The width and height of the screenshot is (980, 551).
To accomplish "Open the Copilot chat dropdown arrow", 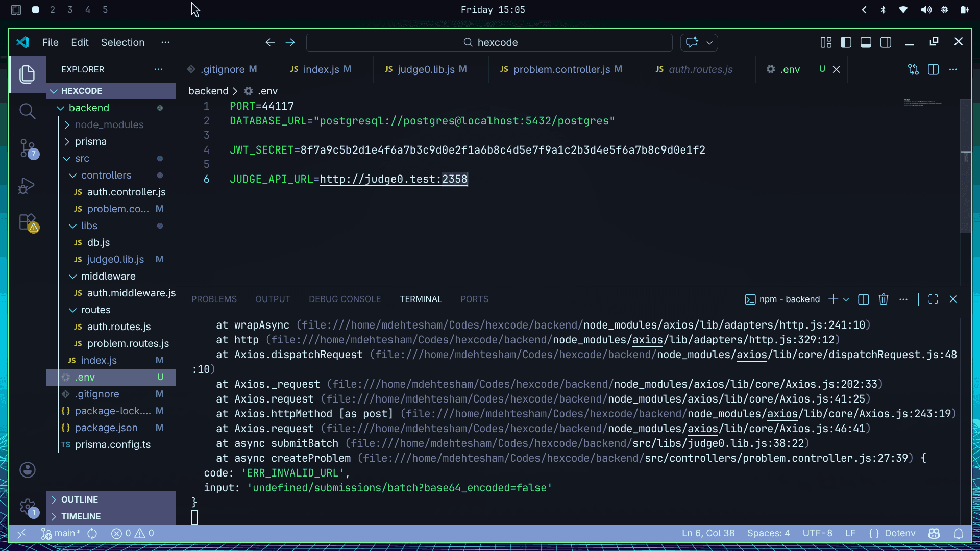I will 709,42.
